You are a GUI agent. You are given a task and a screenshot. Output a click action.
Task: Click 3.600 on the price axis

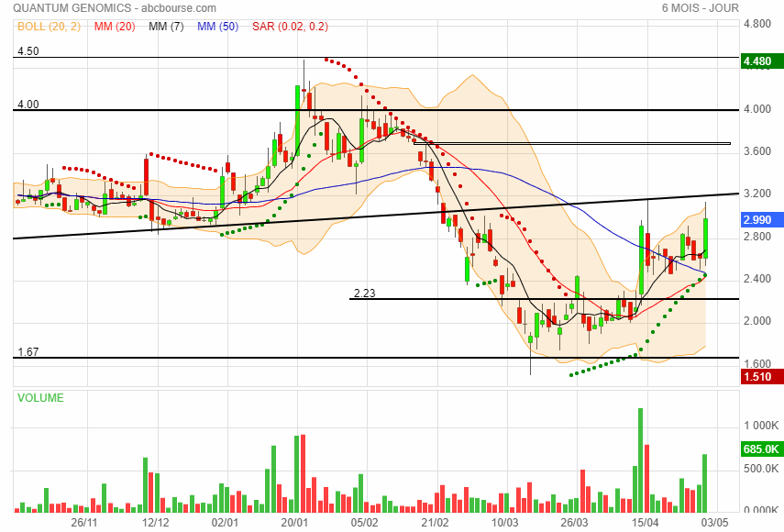coord(757,151)
